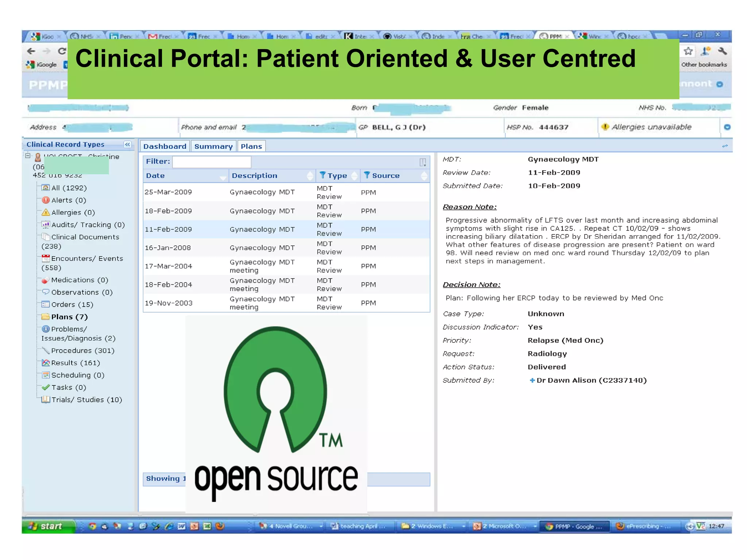Click the browser Reload button
This screenshot has height=560, width=747.
(x=62, y=51)
